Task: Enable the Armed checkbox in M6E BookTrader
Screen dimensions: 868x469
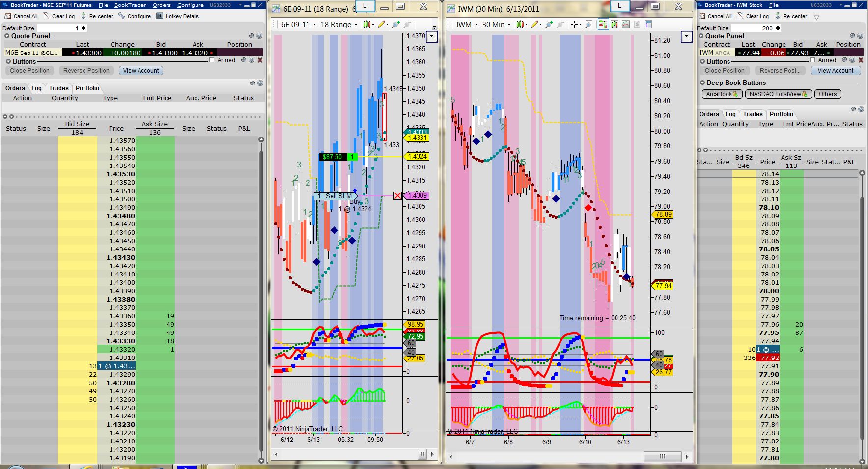Action: [x=212, y=60]
